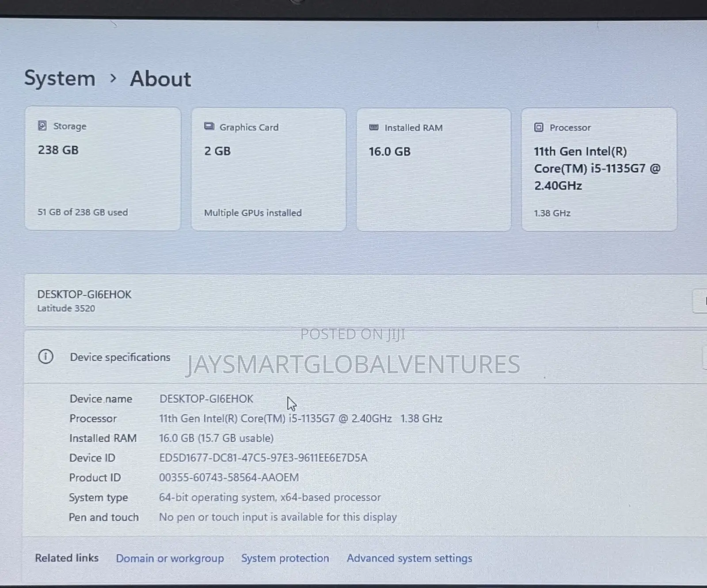
Task: Click the 51 GB of 238 GB used text
Action: pos(83,212)
